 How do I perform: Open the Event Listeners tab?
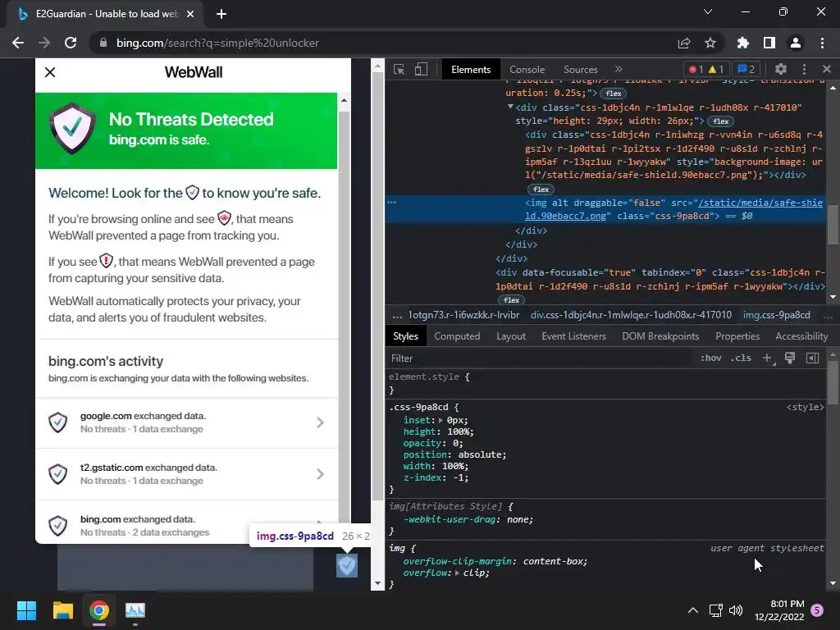(x=573, y=336)
